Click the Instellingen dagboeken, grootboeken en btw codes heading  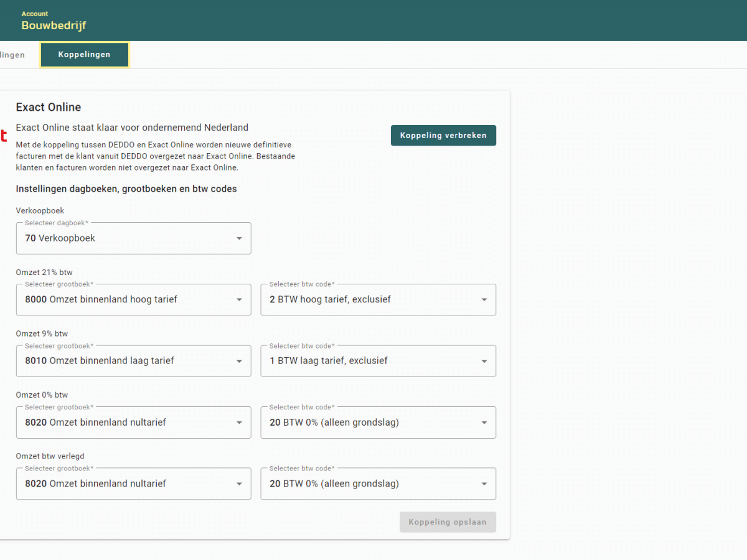(x=126, y=189)
